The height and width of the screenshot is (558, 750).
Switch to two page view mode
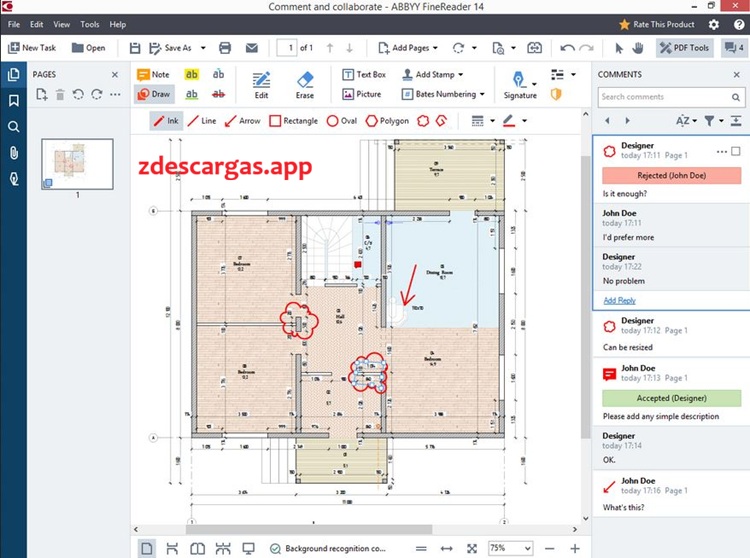click(198, 548)
